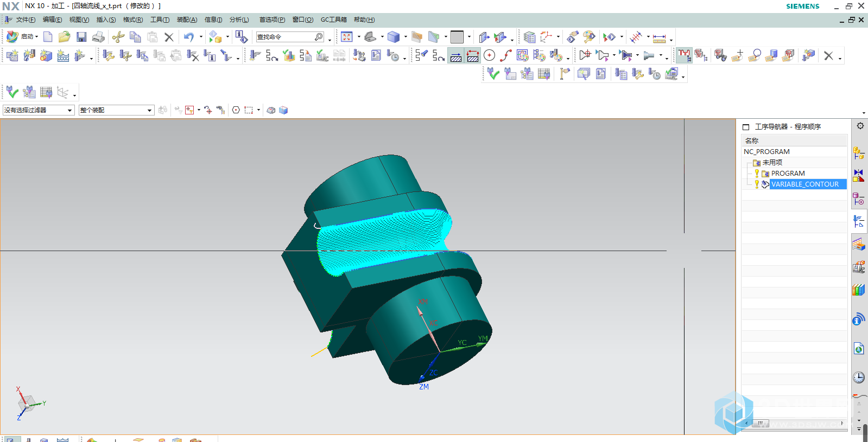Toggle the highlighted tool path display icon
Viewport: 868px width, 442px height.
coord(456,55)
